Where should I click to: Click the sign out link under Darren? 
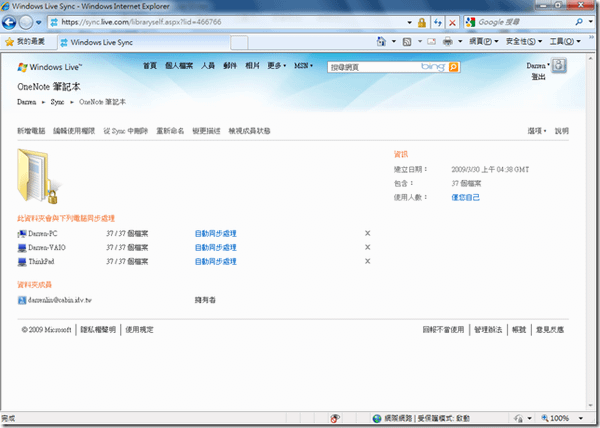(x=538, y=77)
